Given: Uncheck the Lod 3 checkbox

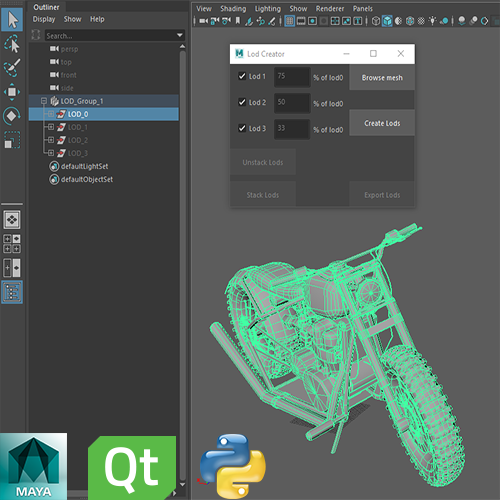Looking at the screenshot, I should coord(242,128).
